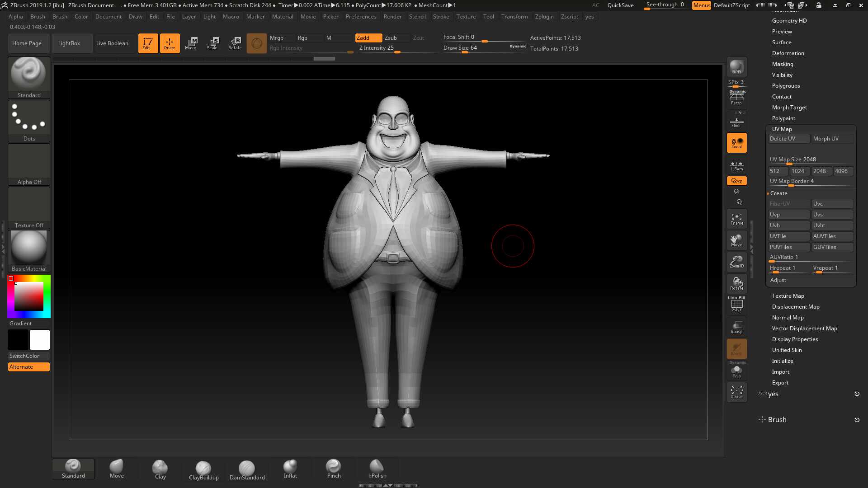The width and height of the screenshot is (868, 488).
Task: Click the Zoom3D icon
Action: pos(736,262)
